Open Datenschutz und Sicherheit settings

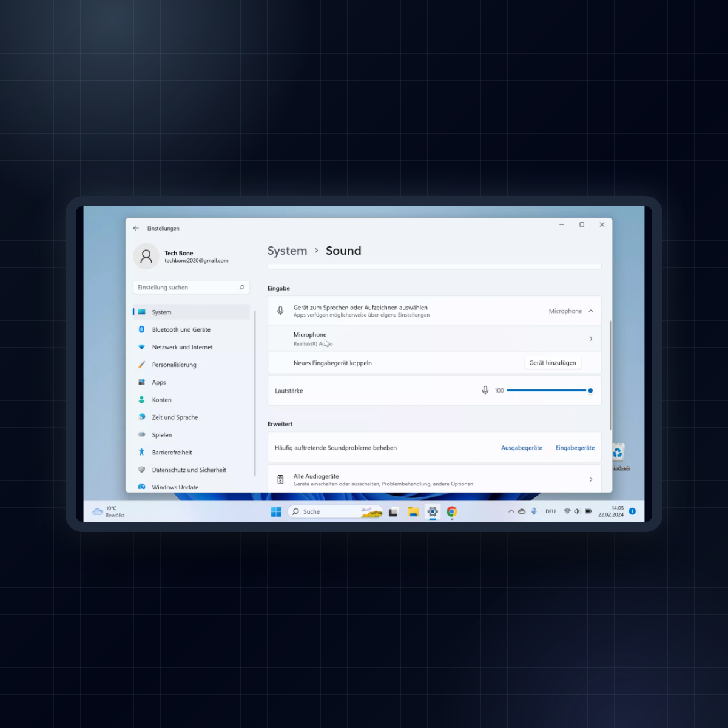(x=191, y=470)
